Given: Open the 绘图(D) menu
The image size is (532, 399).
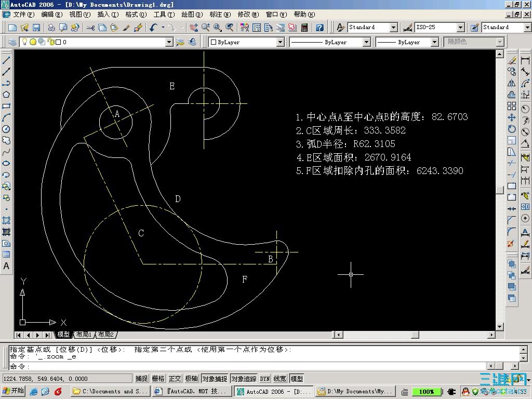Looking at the screenshot, I should coord(192,14).
